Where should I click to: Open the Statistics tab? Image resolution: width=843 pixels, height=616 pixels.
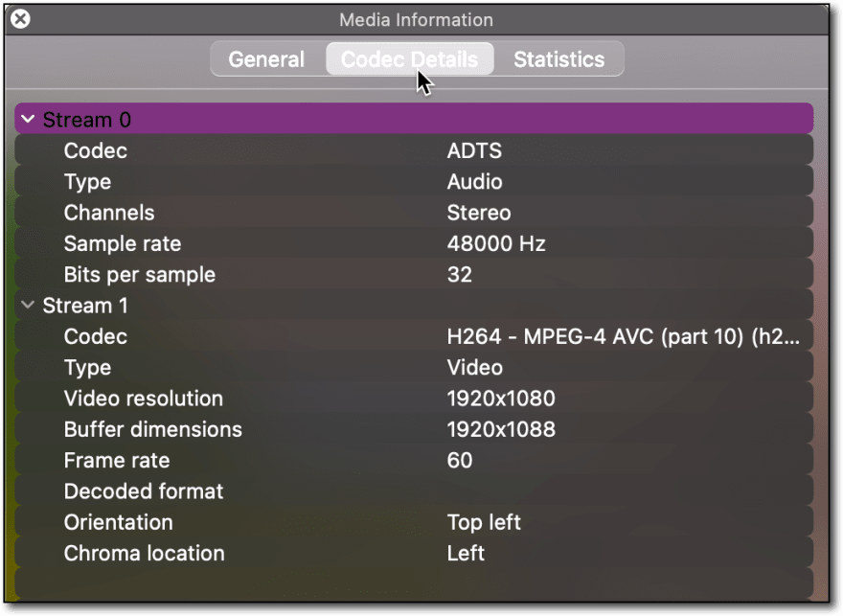tap(558, 59)
